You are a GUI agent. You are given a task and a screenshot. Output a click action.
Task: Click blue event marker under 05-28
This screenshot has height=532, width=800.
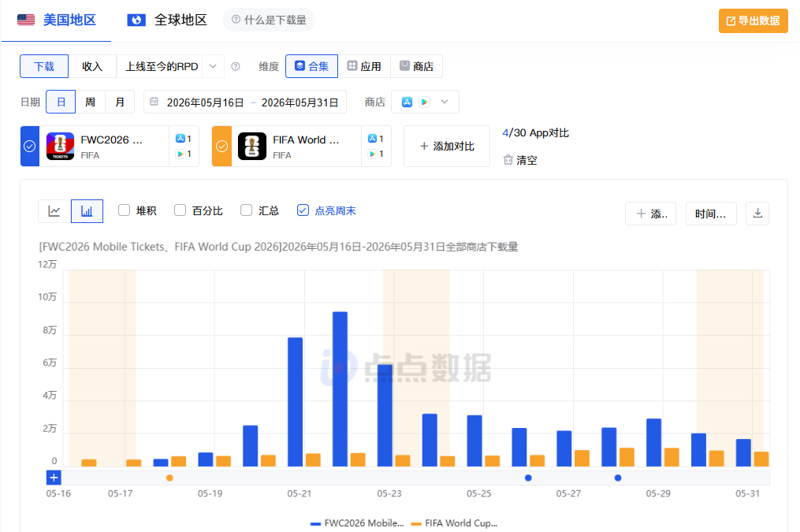[x=618, y=478]
